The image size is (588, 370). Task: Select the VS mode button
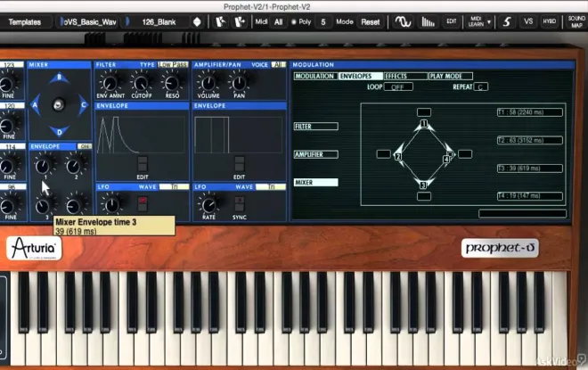[x=528, y=21]
